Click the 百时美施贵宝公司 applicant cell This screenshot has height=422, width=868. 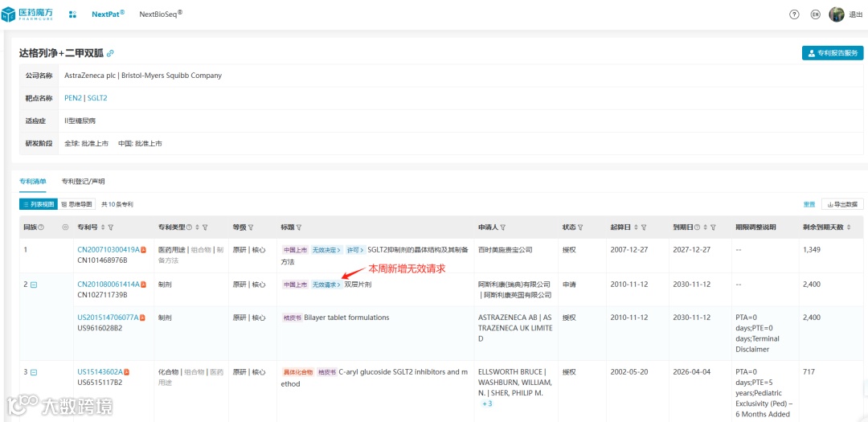pyautogui.click(x=505, y=250)
